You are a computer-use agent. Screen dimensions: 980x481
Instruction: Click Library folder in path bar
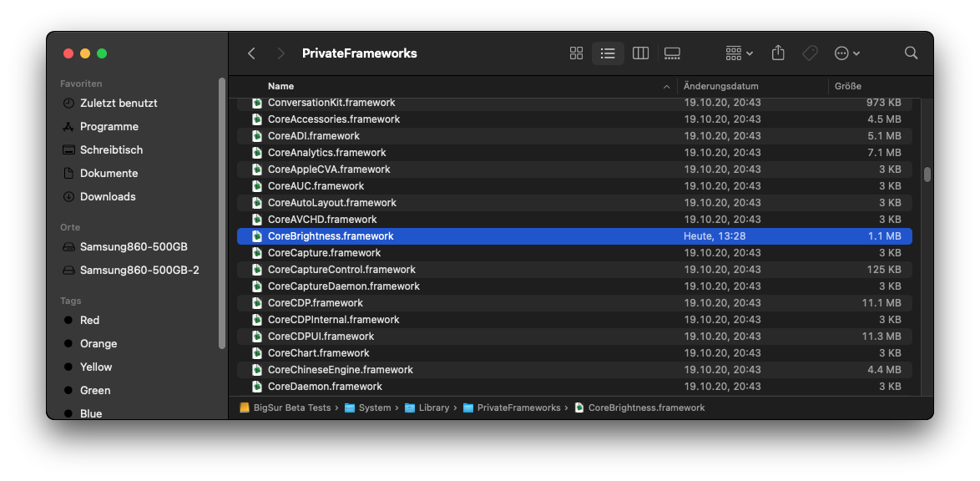pyautogui.click(x=427, y=408)
